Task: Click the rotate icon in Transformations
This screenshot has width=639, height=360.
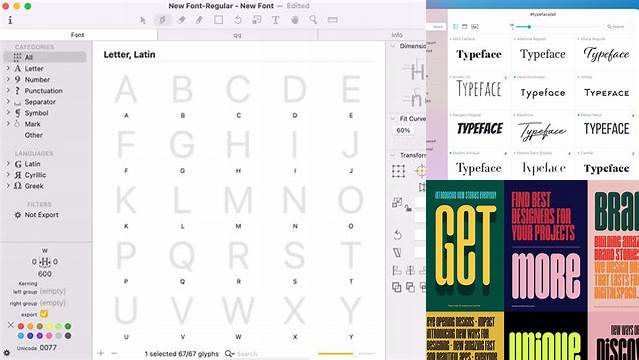Action: coord(398,234)
